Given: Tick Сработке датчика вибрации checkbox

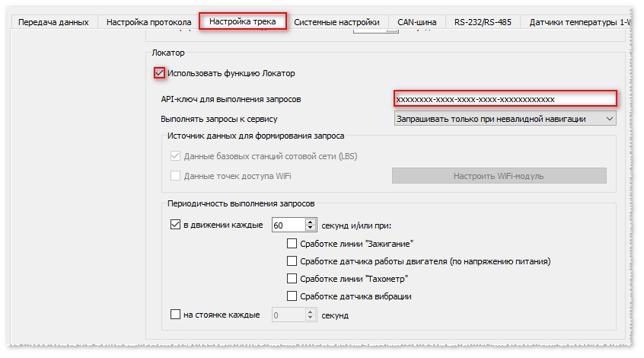Looking at the screenshot, I should click(292, 296).
